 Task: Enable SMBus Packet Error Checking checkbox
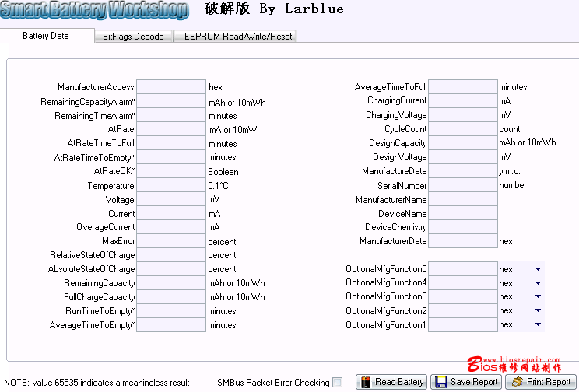[337, 382]
